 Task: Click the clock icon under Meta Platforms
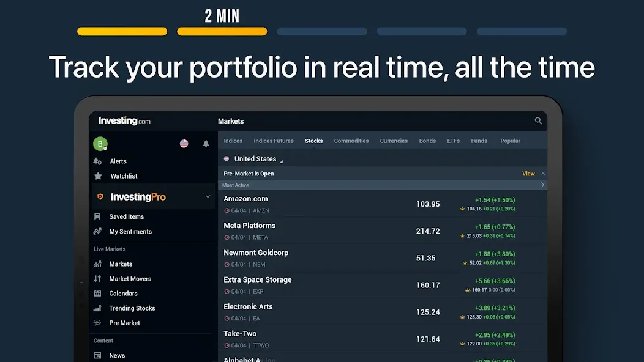click(x=227, y=238)
